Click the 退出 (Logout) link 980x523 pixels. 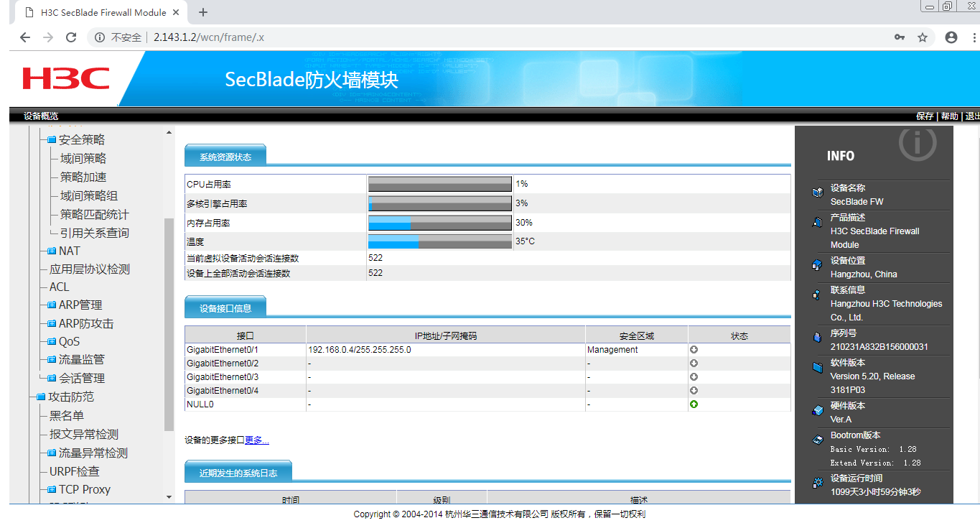click(x=972, y=116)
